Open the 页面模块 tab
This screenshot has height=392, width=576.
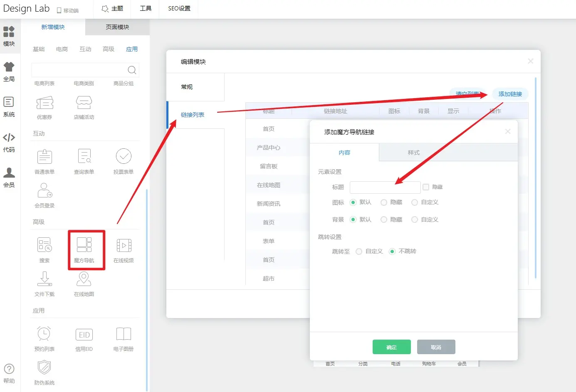117,27
